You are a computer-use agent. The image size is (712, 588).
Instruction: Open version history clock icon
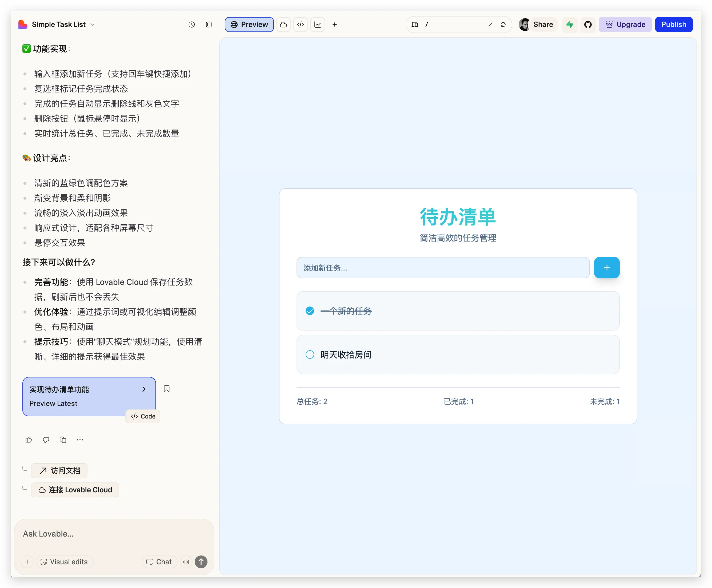[191, 24]
